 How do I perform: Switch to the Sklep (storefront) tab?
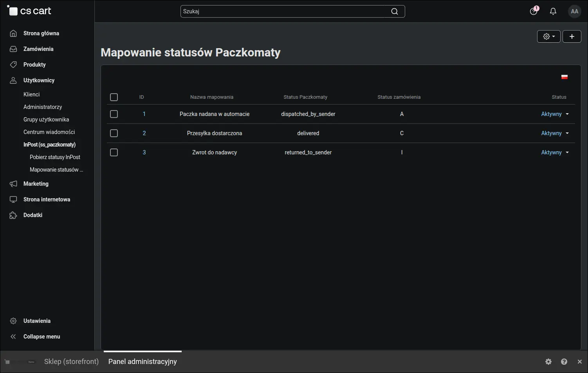pos(71,362)
